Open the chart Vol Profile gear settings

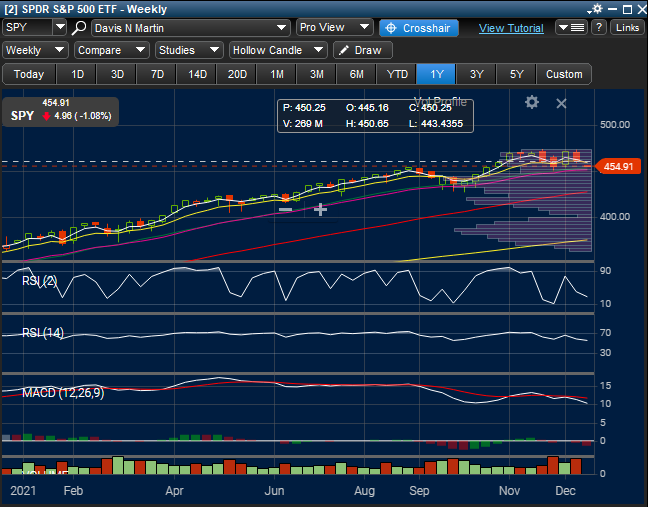(x=532, y=102)
